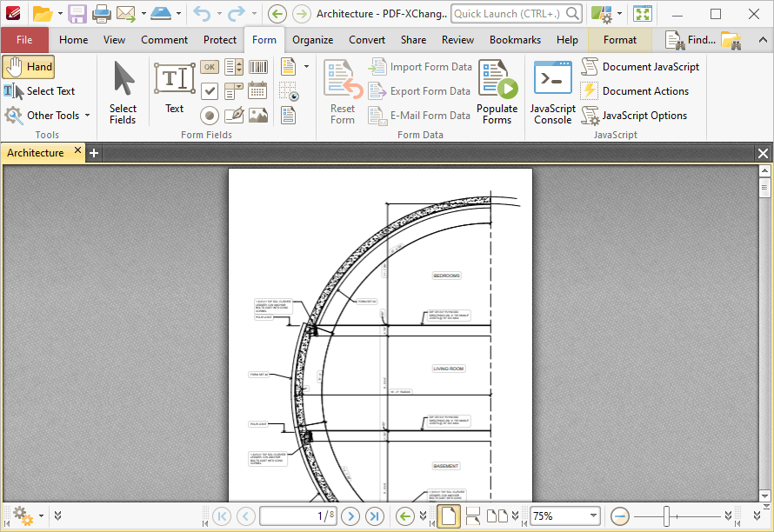This screenshot has height=532, width=774.
Task: Activate the Select Text tool
Action: pyautogui.click(x=39, y=91)
